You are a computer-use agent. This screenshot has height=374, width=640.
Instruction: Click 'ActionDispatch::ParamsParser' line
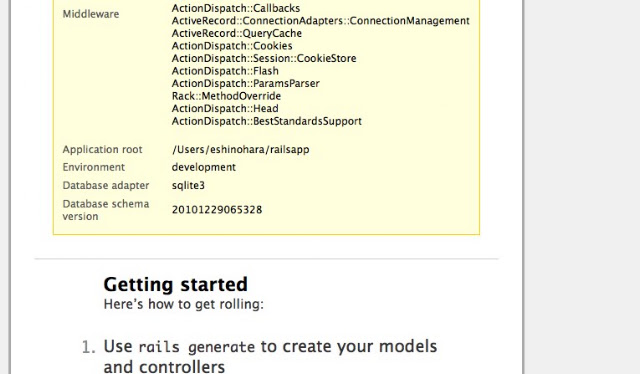coord(245,84)
